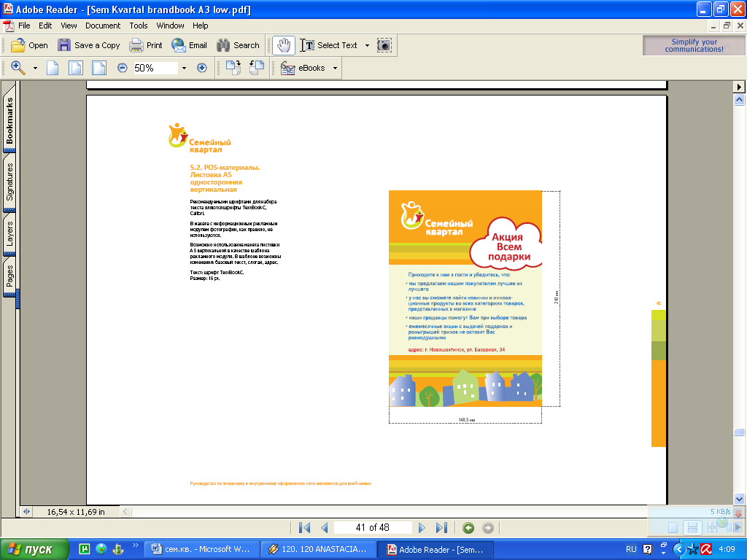
Task: Click the vertical scrollbar thumb
Action: click(739, 432)
